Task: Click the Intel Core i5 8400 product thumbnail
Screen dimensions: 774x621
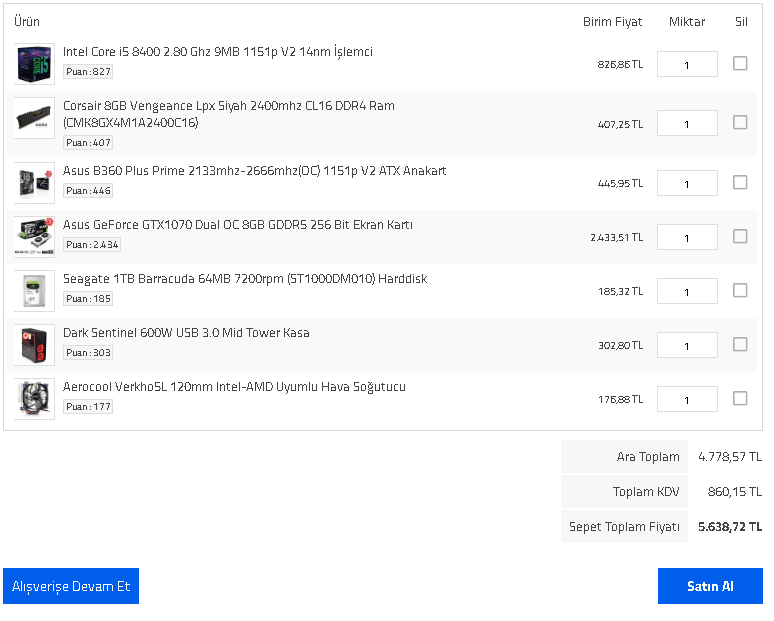Action: point(35,64)
